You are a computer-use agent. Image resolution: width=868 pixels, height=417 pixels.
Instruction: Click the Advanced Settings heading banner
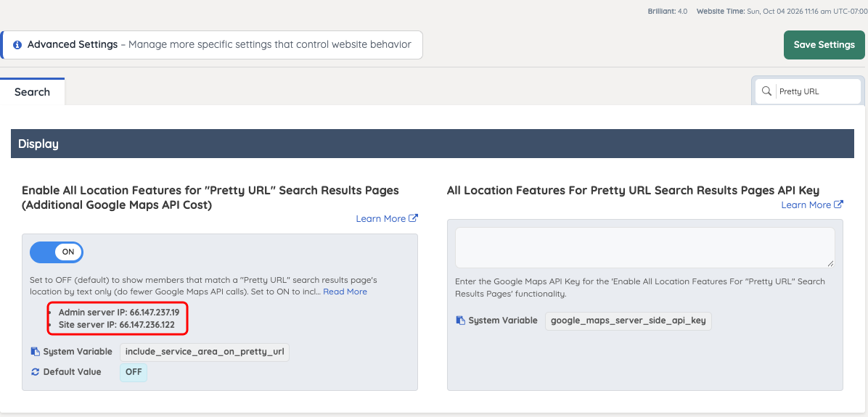click(212, 45)
